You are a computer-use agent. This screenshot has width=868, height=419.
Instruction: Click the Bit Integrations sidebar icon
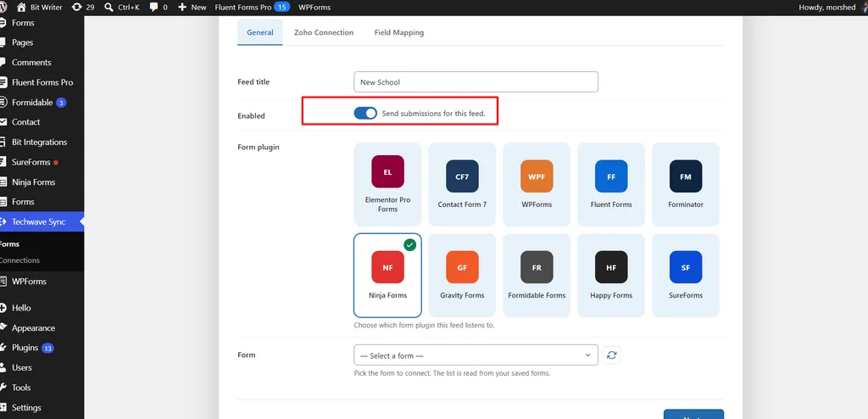(3, 142)
